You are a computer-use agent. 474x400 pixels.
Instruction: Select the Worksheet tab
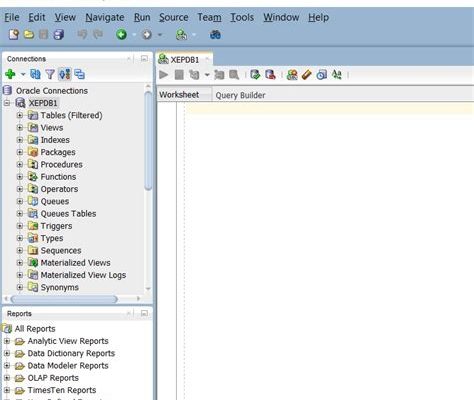pyautogui.click(x=179, y=95)
